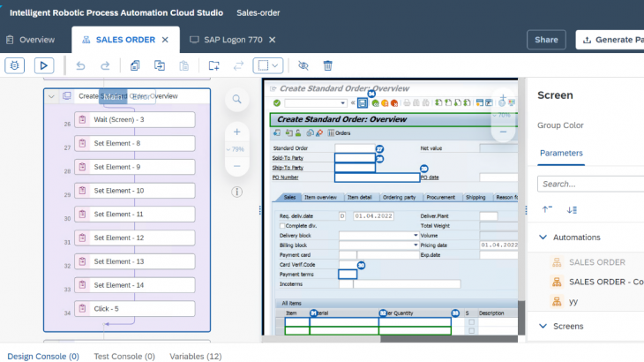Toggle the hide/show eye icon in toolbar
644x362 pixels.
[x=303, y=65]
